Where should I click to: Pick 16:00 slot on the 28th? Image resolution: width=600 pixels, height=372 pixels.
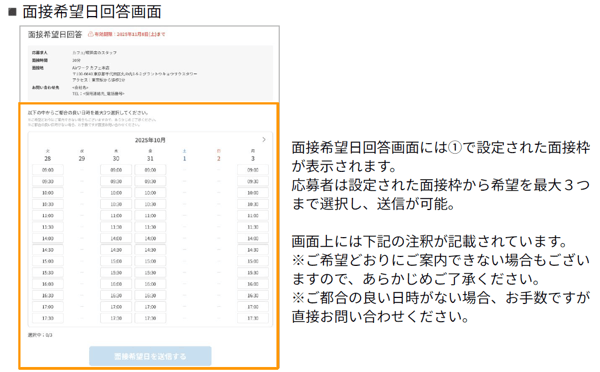pos(48,284)
